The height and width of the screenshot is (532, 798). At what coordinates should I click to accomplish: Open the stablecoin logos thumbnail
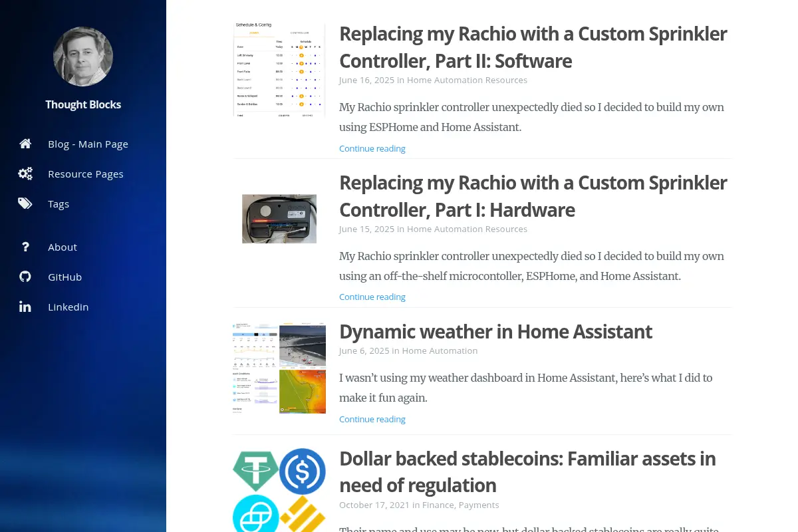coord(279,490)
